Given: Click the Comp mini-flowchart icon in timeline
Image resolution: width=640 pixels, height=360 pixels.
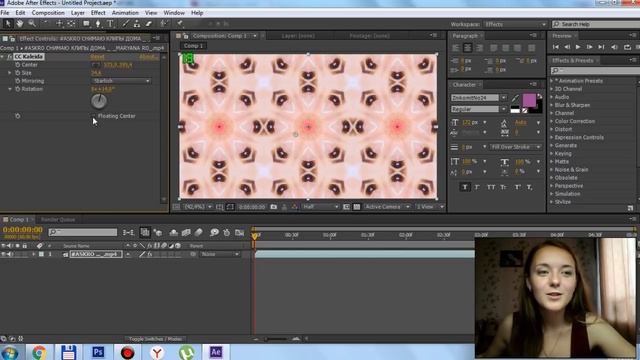Looking at the screenshot, I should [128, 232].
